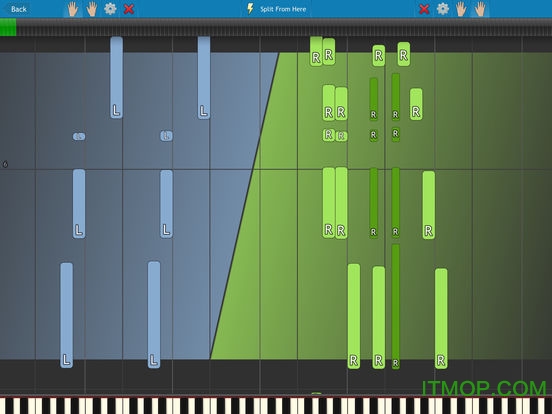Select the left-hand icon in the right toolbar group
552x414 pixels.
tap(461, 9)
